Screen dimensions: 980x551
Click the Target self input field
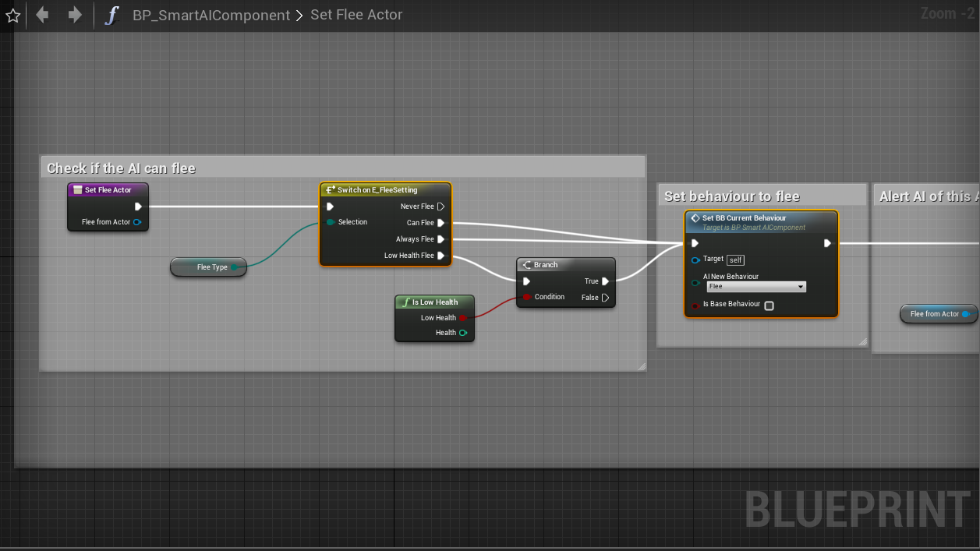735,260
